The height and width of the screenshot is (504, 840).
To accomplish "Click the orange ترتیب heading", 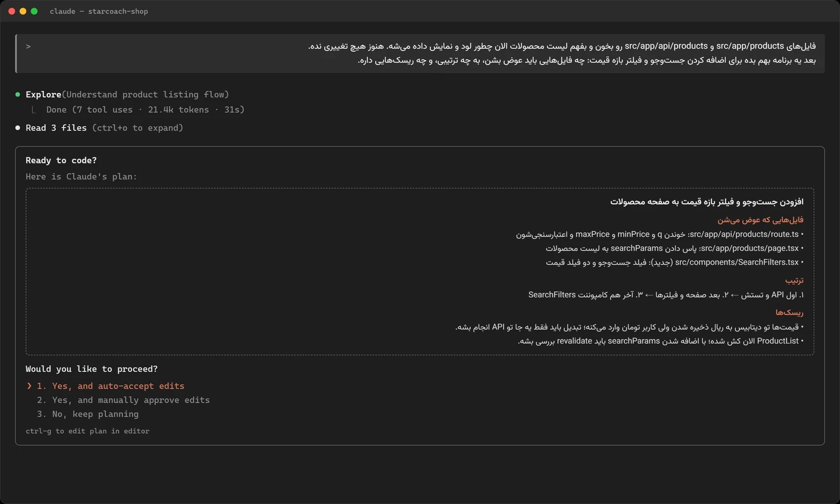I will click(x=794, y=280).
